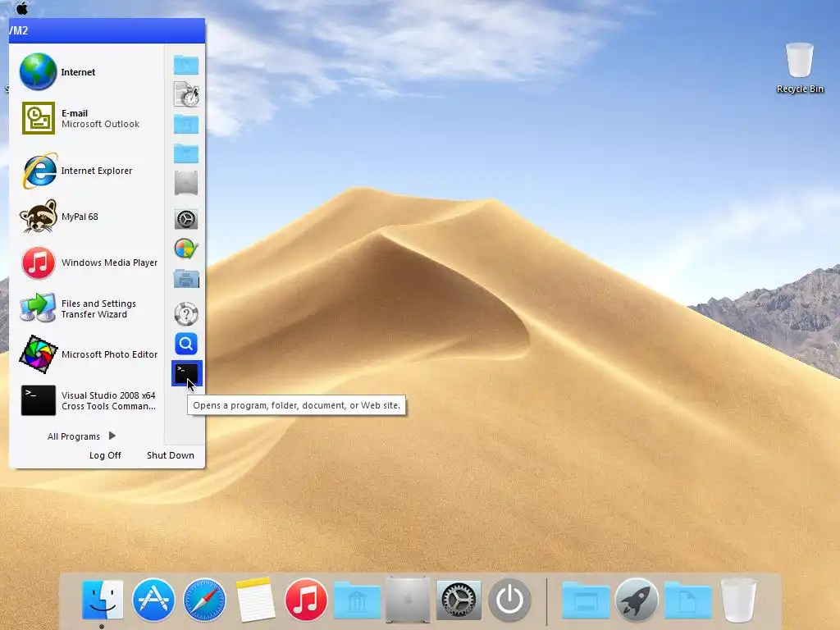
Task: Launch the rocket Launchpad icon in dock
Action: pyautogui.click(x=637, y=600)
